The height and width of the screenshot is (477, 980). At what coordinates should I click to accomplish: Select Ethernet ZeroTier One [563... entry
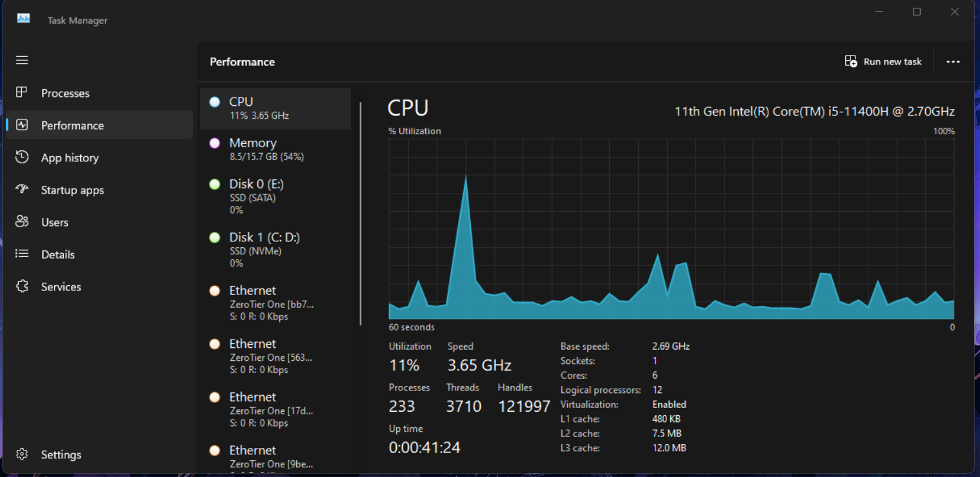275,356
